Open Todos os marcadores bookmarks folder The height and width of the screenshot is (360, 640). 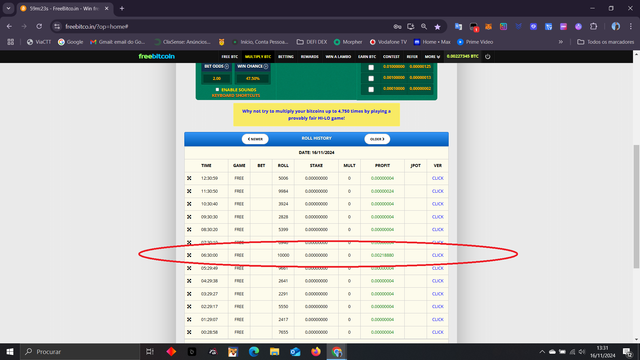[x=606, y=42]
